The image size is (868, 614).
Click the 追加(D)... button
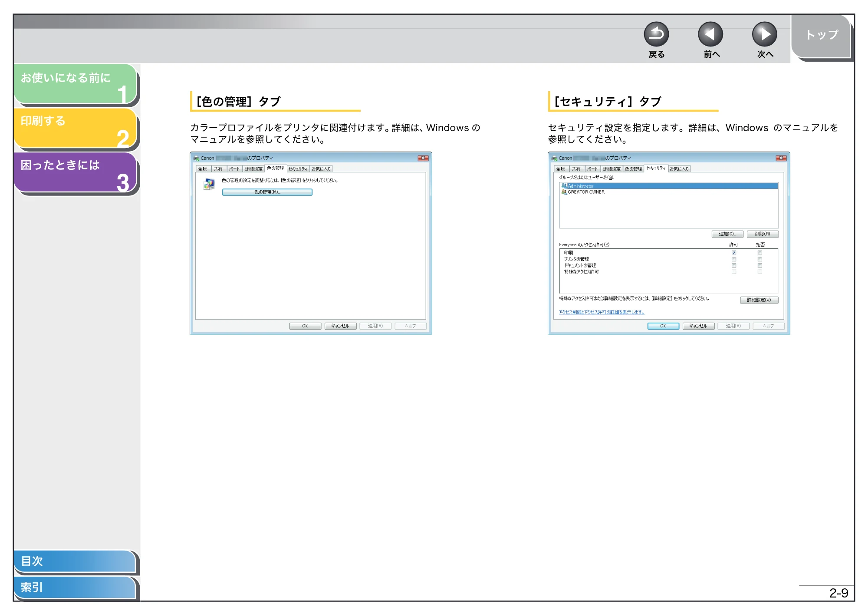click(728, 234)
